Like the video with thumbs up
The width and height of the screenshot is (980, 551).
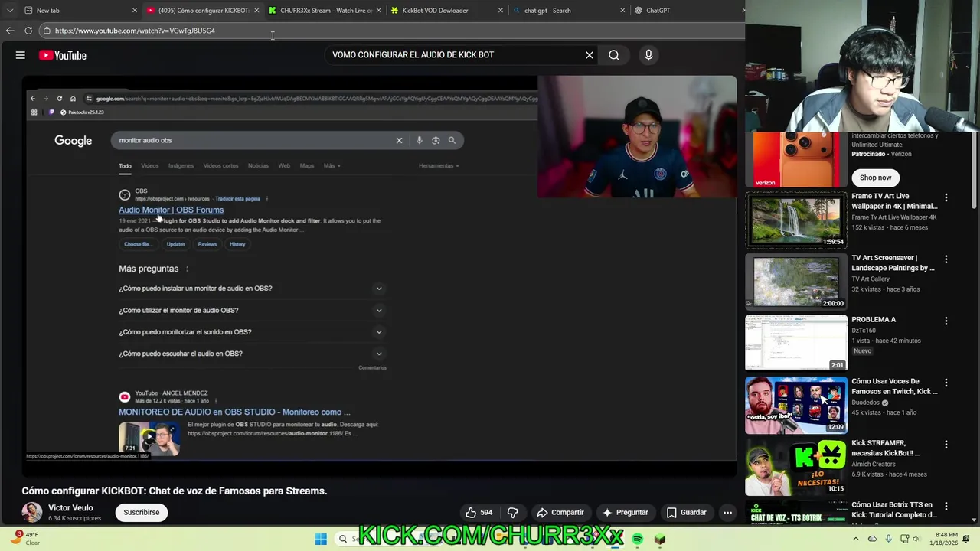[x=479, y=512]
